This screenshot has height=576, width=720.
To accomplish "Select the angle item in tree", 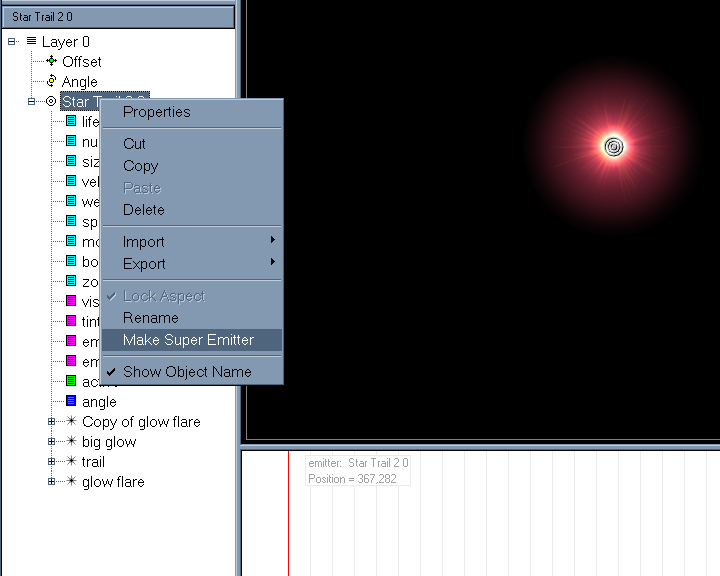I will click(99, 402).
